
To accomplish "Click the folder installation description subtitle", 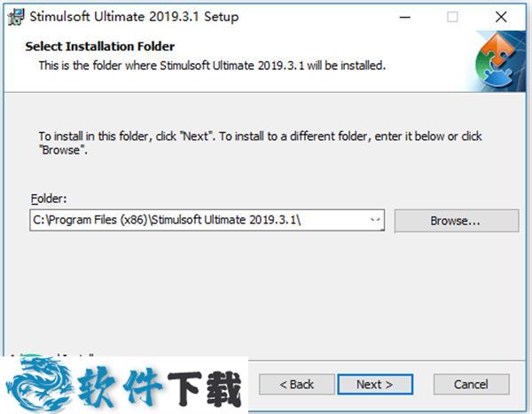I will (x=212, y=65).
